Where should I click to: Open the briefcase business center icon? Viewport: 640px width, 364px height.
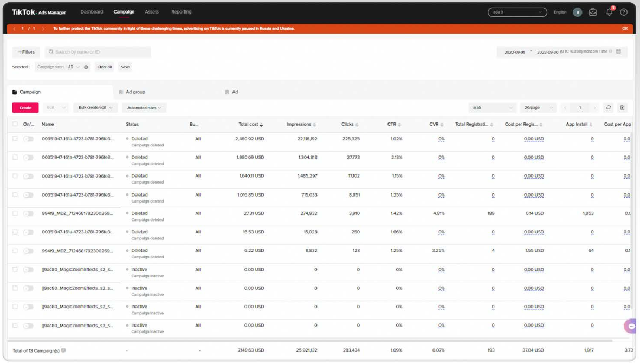coord(593,12)
